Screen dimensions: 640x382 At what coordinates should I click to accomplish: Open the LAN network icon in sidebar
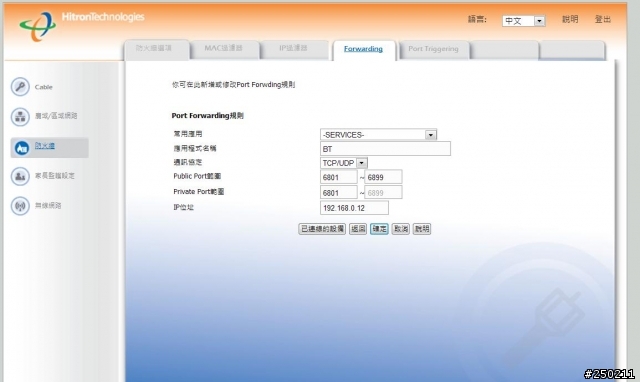click(20, 117)
